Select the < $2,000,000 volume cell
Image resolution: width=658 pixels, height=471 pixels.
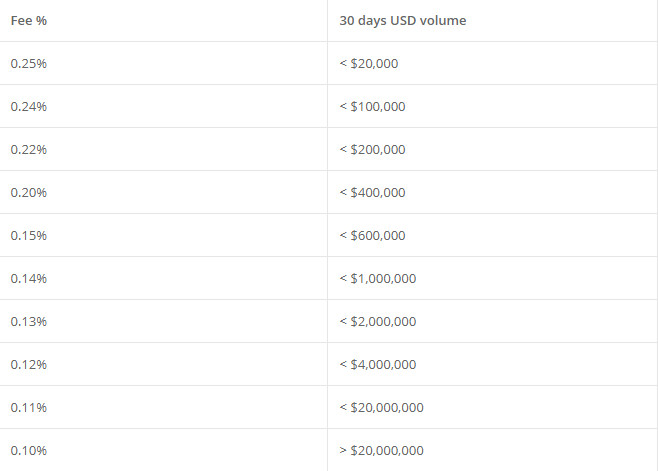(492, 322)
